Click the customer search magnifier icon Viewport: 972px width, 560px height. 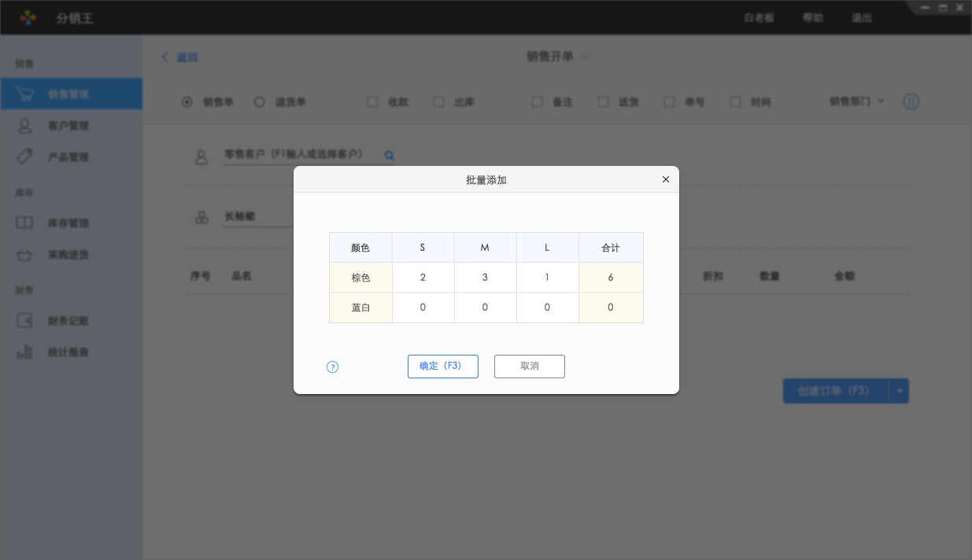tap(389, 156)
